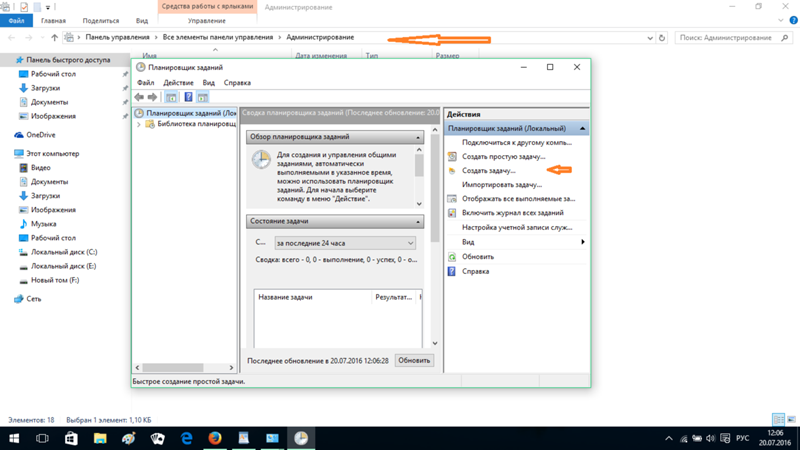Screen dimensions: 800x450
Task: Collapse the 'Планировщик заданий (Локальный)' actions header
Action: [x=582, y=129]
